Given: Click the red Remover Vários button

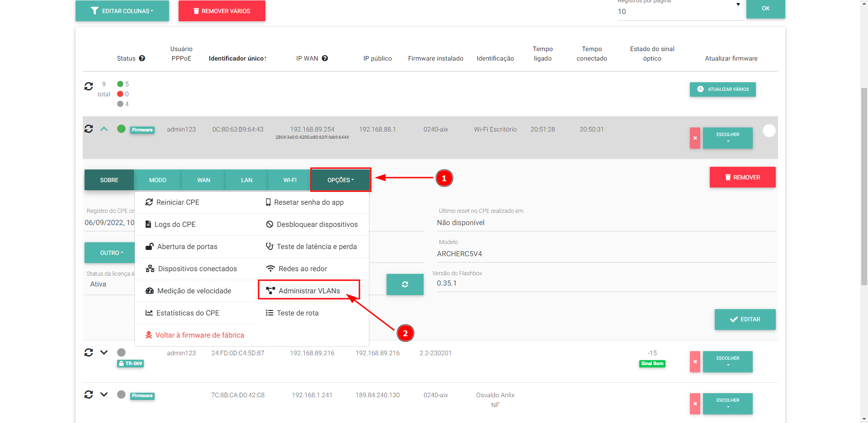Looking at the screenshot, I should click(x=222, y=11).
